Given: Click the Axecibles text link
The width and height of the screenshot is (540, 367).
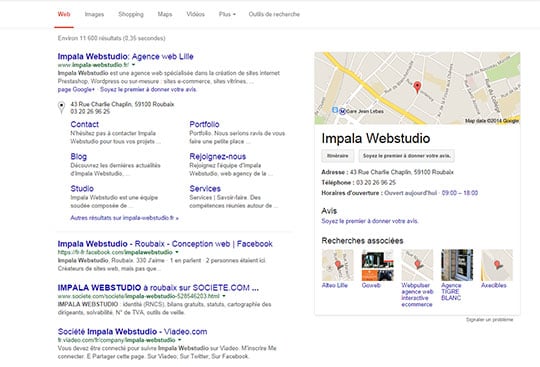Looking at the screenshot, I should 494,285.
